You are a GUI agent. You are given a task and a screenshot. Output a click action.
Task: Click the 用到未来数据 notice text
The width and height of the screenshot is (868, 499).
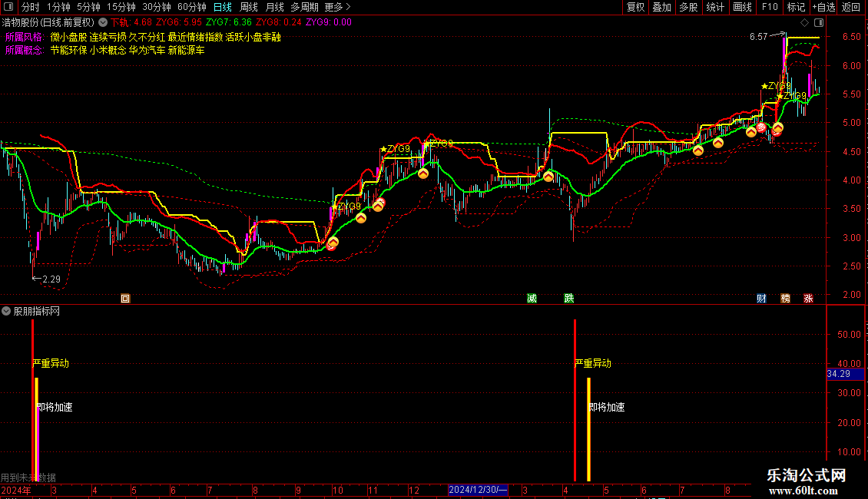tap(28, 478)
